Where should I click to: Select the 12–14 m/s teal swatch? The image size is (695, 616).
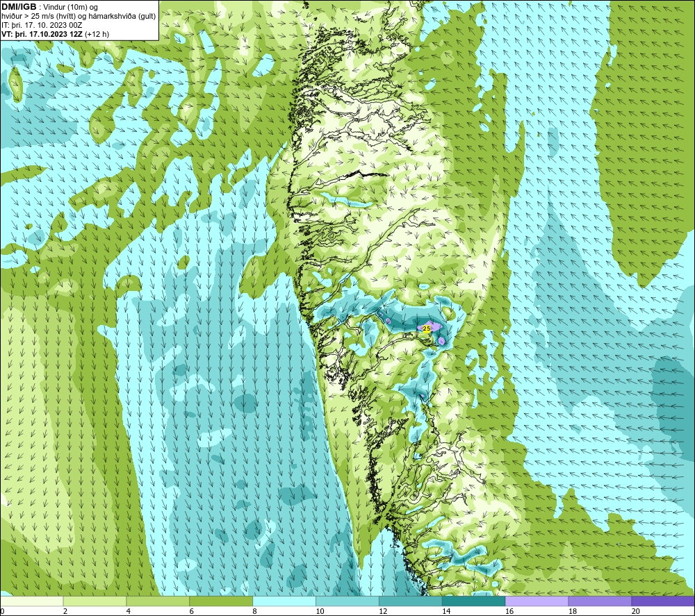pyautogui.click(x=411, y=601)
